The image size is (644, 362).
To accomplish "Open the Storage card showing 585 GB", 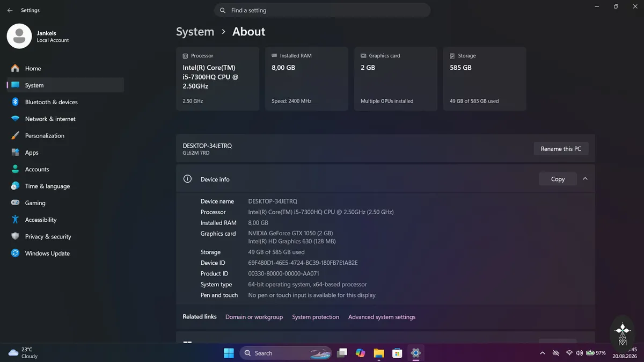I will coord(485,79).
